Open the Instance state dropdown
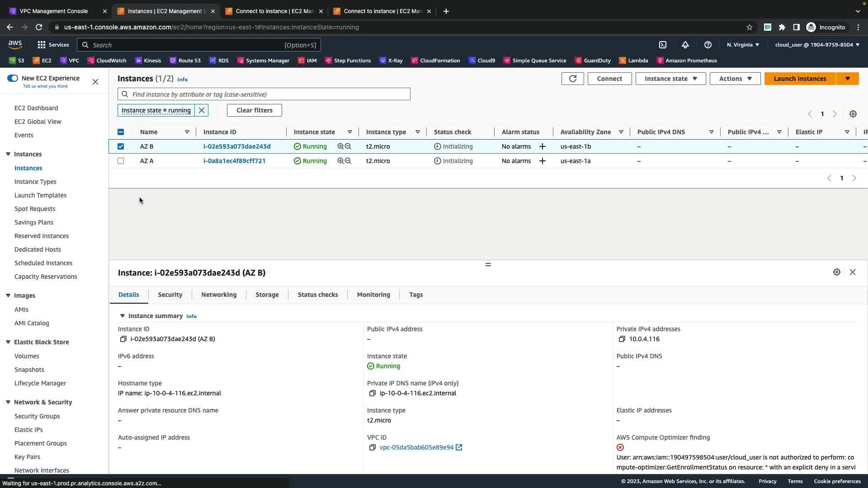Screen dimensions: 868x488 pos(670,79)
